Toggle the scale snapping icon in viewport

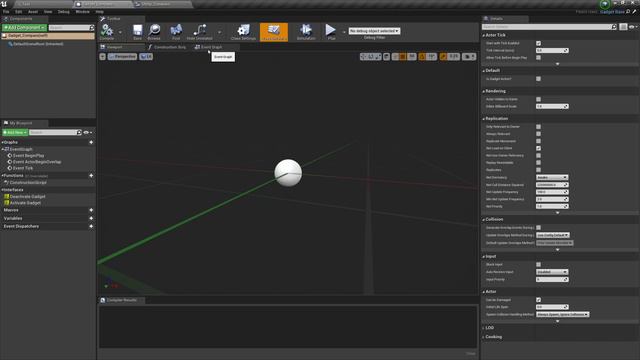443,57
